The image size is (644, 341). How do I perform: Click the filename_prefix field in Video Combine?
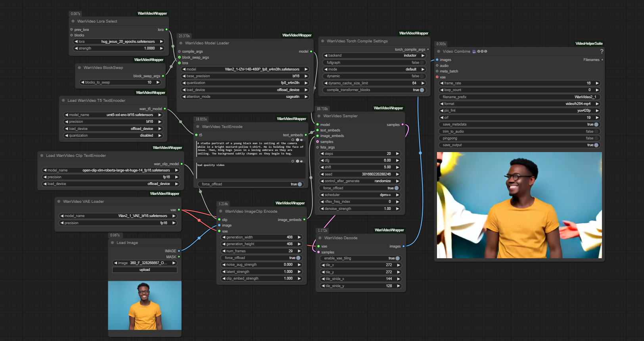(519, 97)
